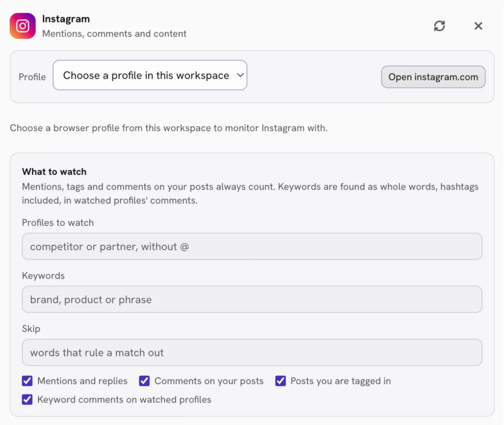504x425 pixels.
Task: Select the Skip words input field
Action: point(252,352)
